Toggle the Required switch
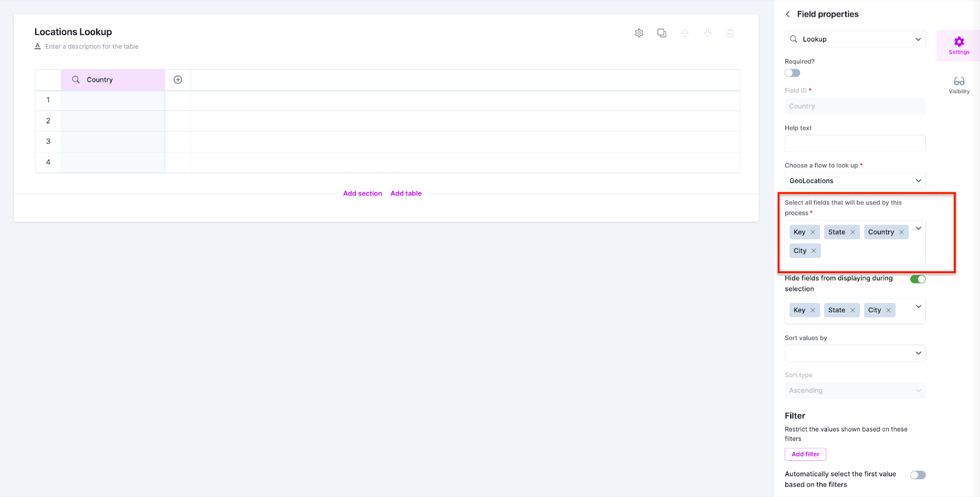980x497 pixels. [x=793, y=73]
